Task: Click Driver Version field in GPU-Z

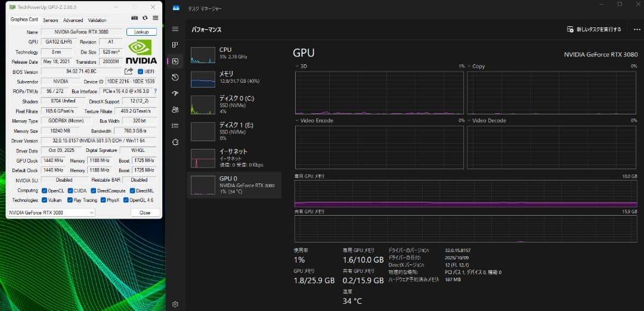Action: (98, 141)
